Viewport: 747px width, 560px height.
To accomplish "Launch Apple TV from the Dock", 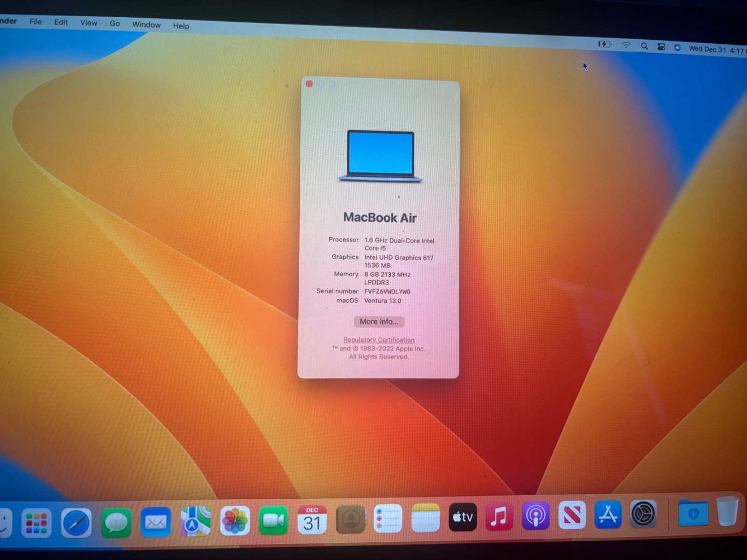I will pos(463,517).
